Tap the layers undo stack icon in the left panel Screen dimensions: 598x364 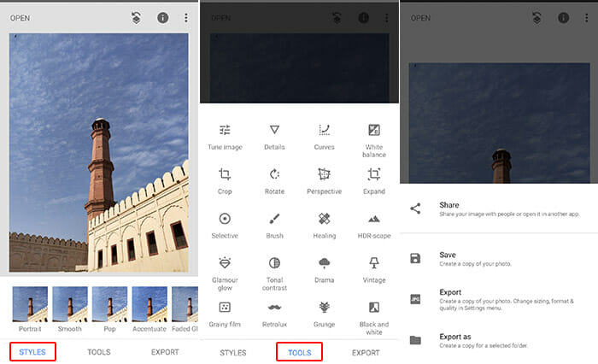click(x=136, y=17)
